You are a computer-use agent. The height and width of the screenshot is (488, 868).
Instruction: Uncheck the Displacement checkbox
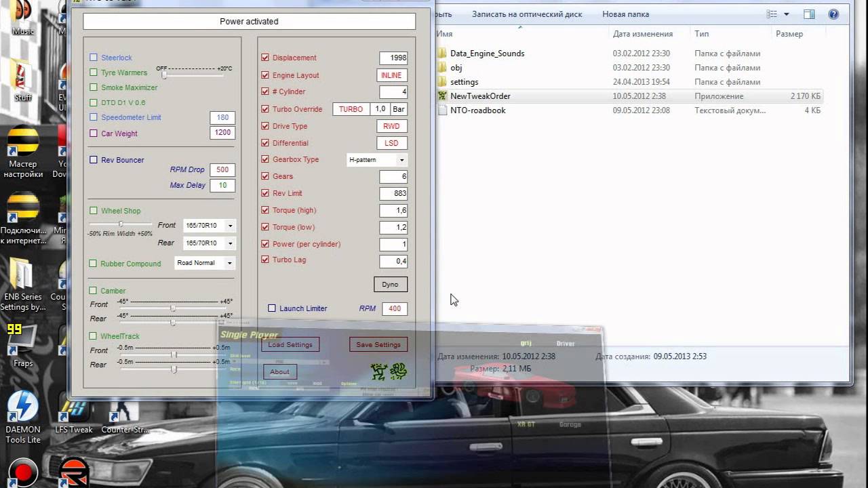(265, 58)
